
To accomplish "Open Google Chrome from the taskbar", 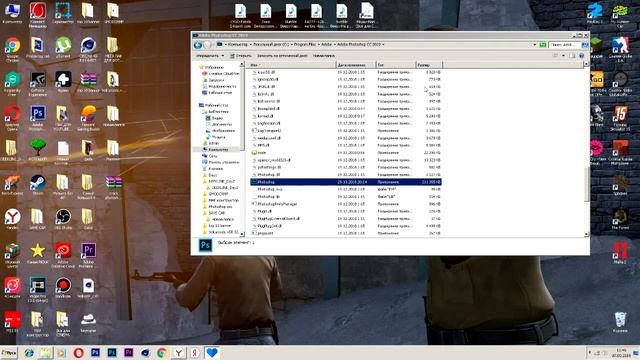I will tap(162, 353).
